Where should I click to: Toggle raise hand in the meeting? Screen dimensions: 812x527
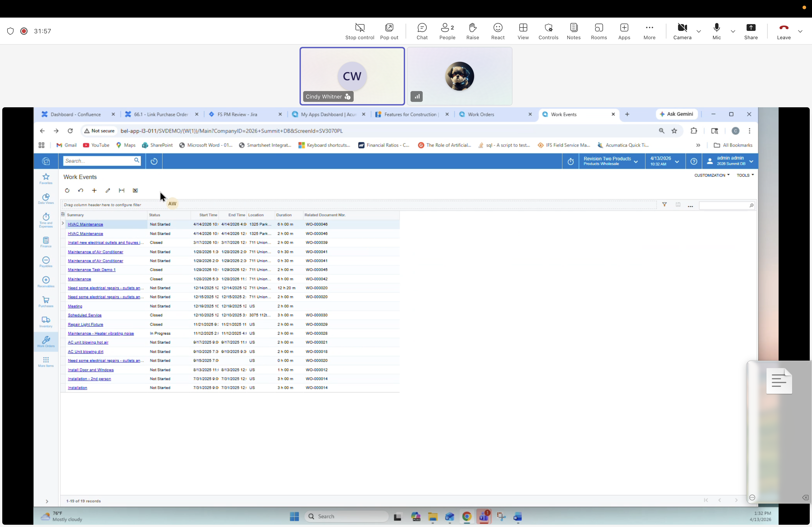473,31
